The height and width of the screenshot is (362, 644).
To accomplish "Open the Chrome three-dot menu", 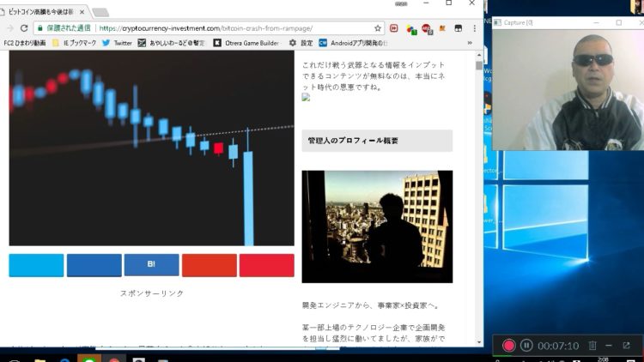I will pyautogui.click(x=475, y=27).
